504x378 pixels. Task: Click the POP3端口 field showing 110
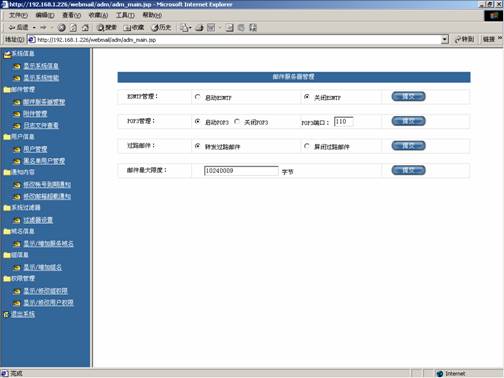click(343, 122)
